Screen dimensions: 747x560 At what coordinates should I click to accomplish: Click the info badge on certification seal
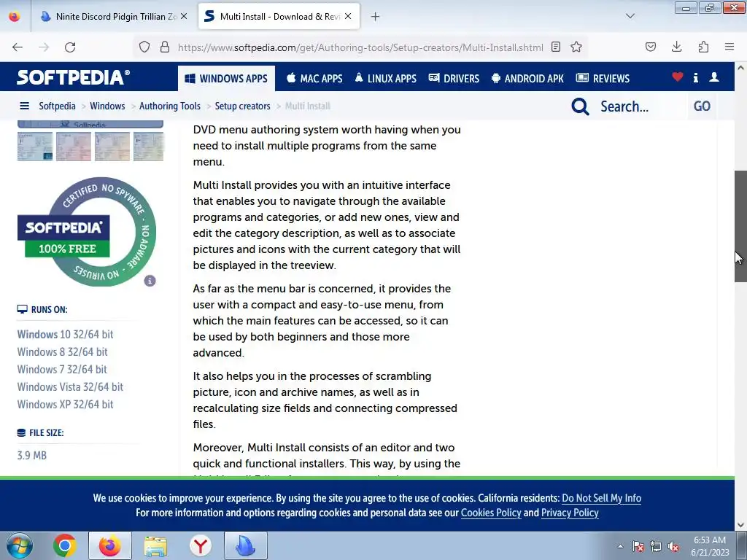(150, 281)
